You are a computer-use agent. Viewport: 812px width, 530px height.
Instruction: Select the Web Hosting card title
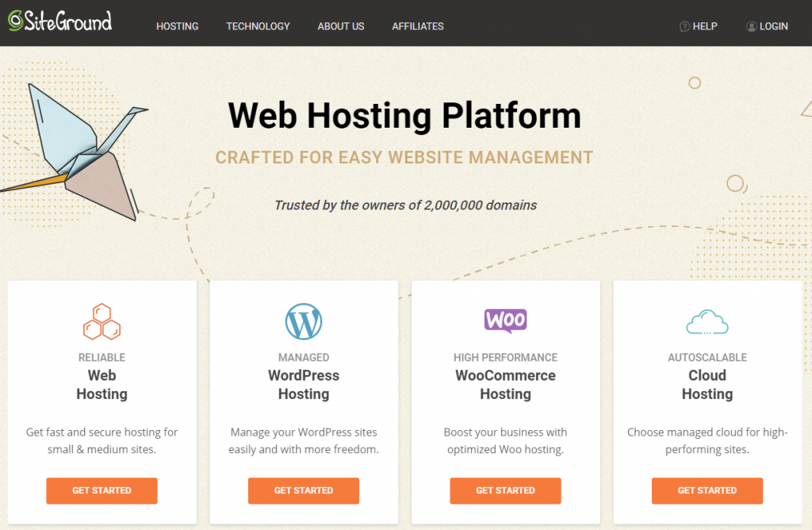(x=102, y=385)
